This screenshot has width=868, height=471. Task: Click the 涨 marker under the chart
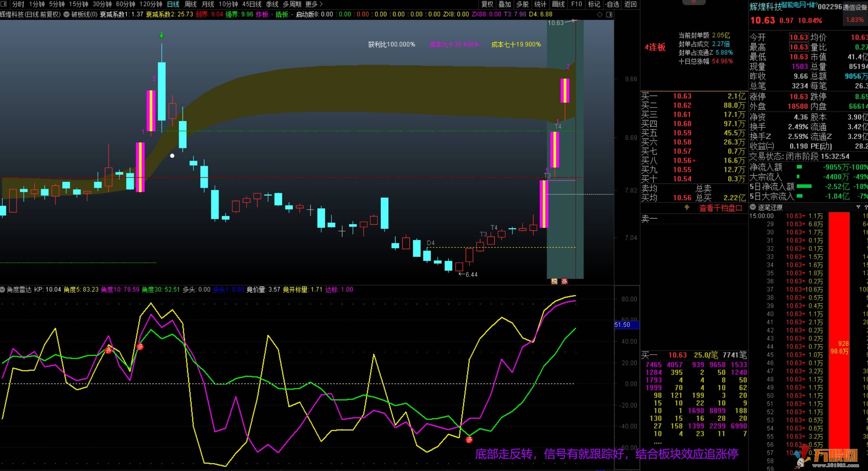564,281
